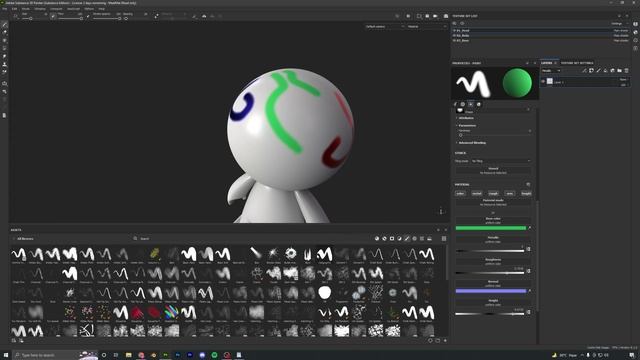Open brush tab icon in Properties
This screenshot has width=640, height=360.
(x=455, y=104)
